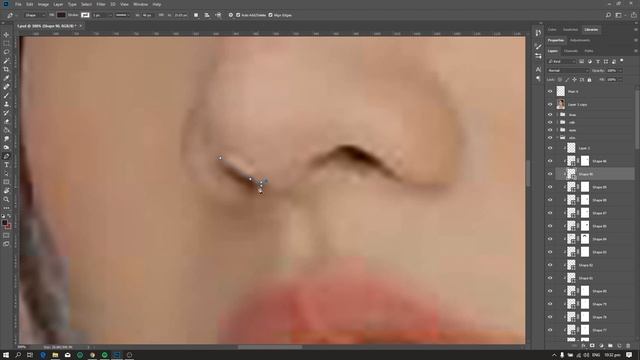640x360 pixels.
Task: Open the stroke type dropdown
Action: 122,15
